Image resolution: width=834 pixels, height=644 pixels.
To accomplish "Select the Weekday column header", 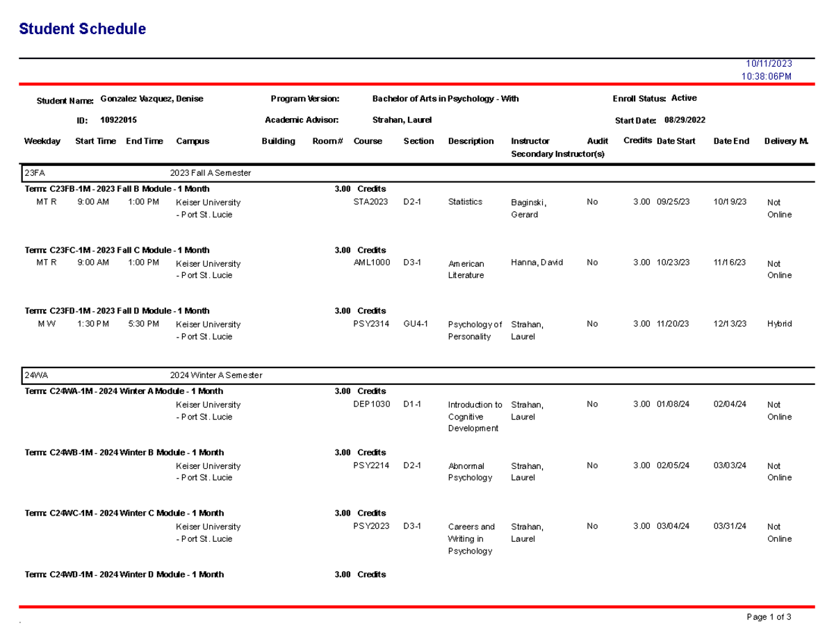I will pyautogui.click(x=42, y=141).
